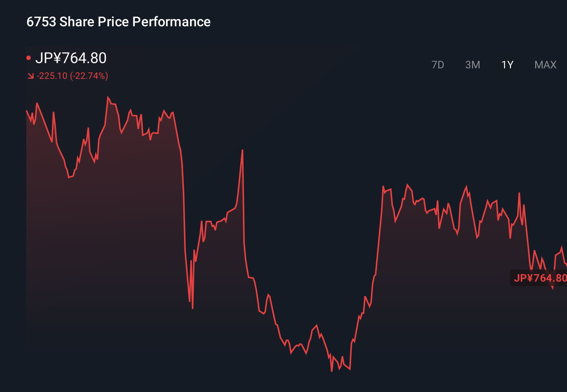Show the MAX historical range
This screenshot has width=567, height=392.
[x=545, y=65]
